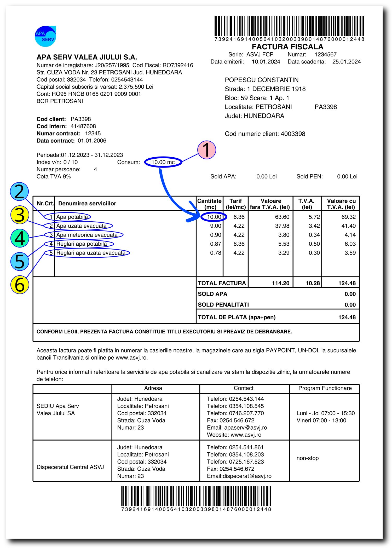Click the TOTAL DE PLATA (apa+pen) label
This screenshot has width=392, height=548.
tap(237, 318)
